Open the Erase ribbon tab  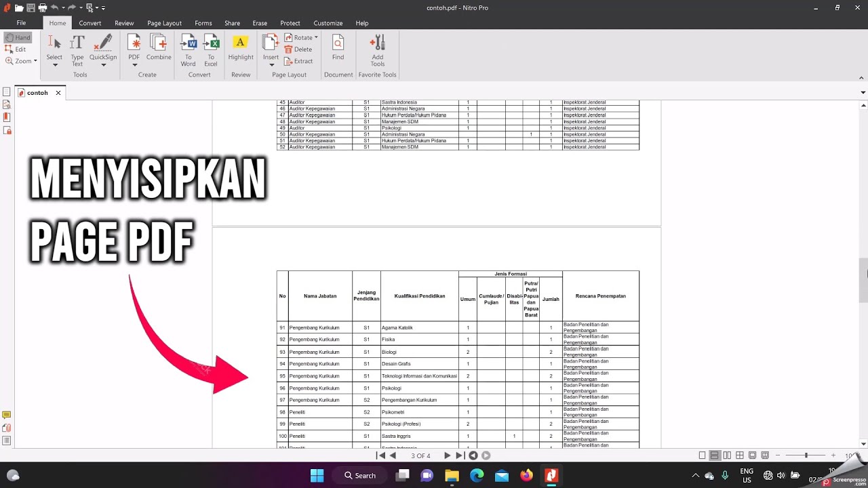coord(260,23)
